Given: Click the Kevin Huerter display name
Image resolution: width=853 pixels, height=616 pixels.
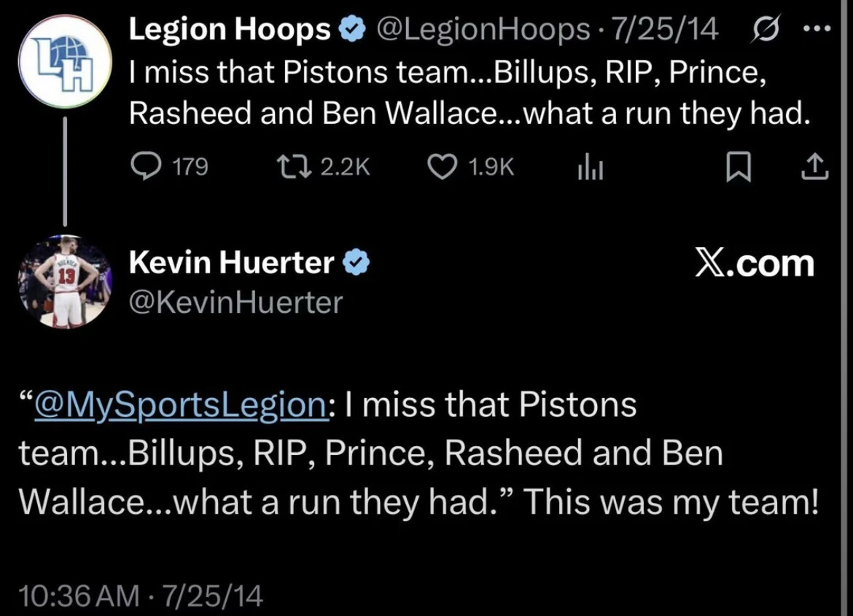Looking at the screenshot, I should (x=231, y=262).
